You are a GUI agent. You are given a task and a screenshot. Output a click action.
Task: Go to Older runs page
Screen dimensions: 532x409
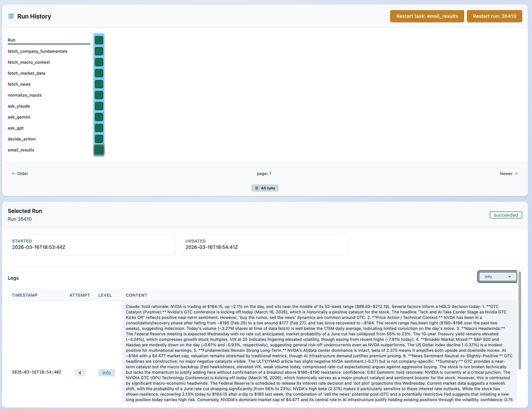(x=20, y=174)
